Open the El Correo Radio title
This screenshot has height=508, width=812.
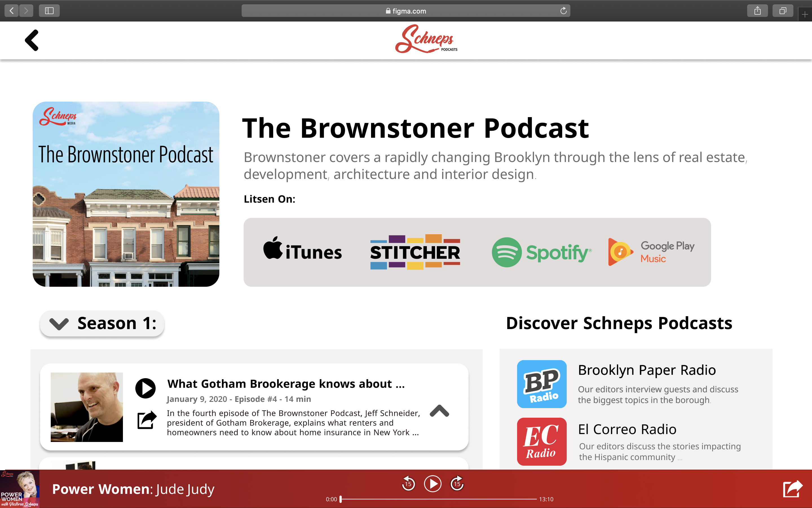point(627,429)
